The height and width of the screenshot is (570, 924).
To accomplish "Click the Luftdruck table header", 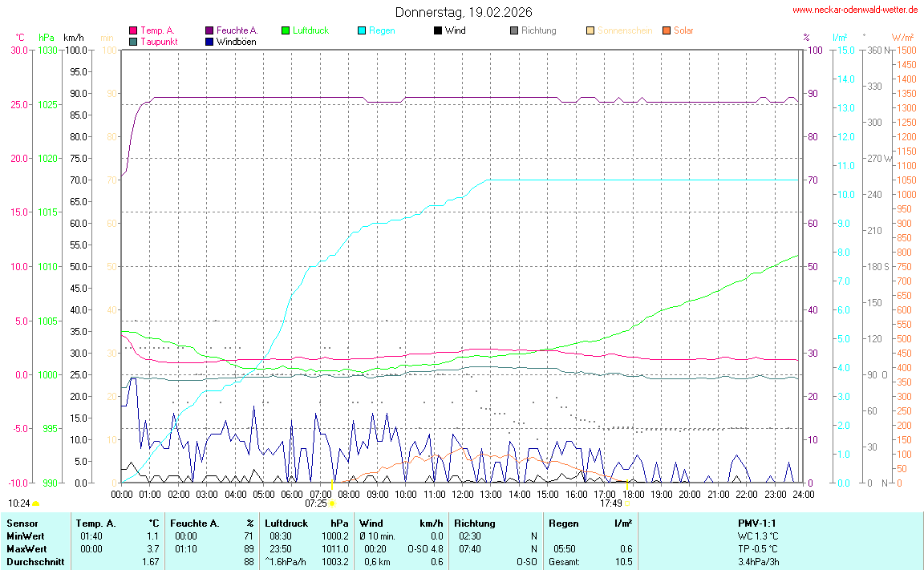I will (x=286, y=524).
